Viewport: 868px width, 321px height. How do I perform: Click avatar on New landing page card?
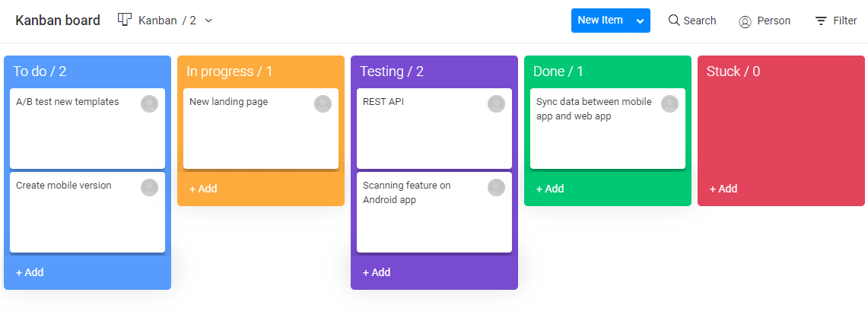(323, 103)
